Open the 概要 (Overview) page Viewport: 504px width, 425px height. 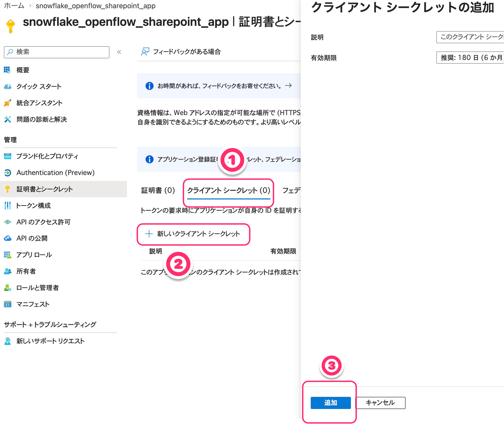[23, 70]
